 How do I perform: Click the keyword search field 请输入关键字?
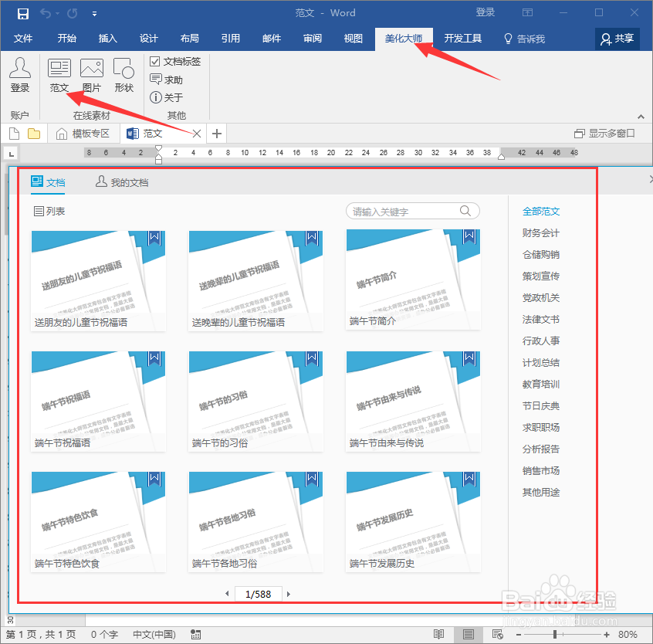(404, 212)
